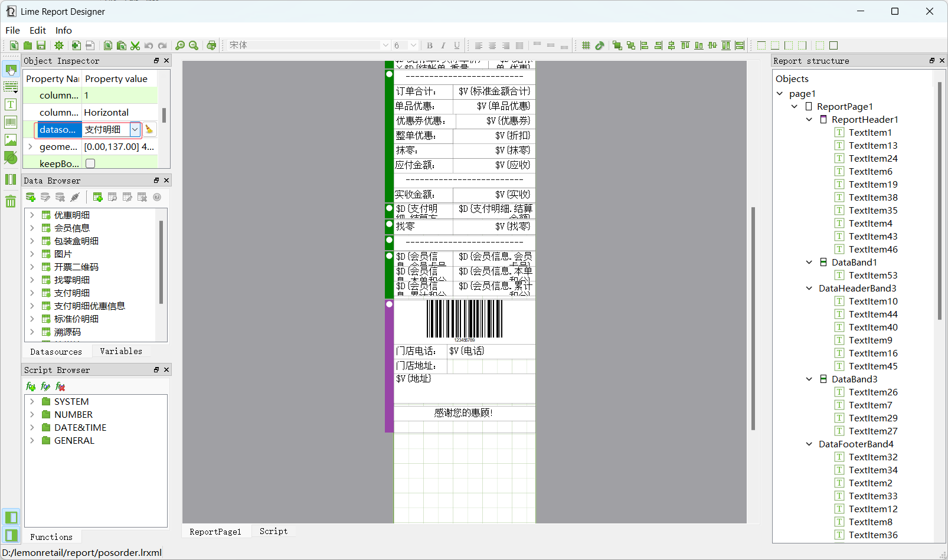This screenshot has width=948, height=560.
Task: Select TextItem53 in report structure
Action: (x=873, y=275)
